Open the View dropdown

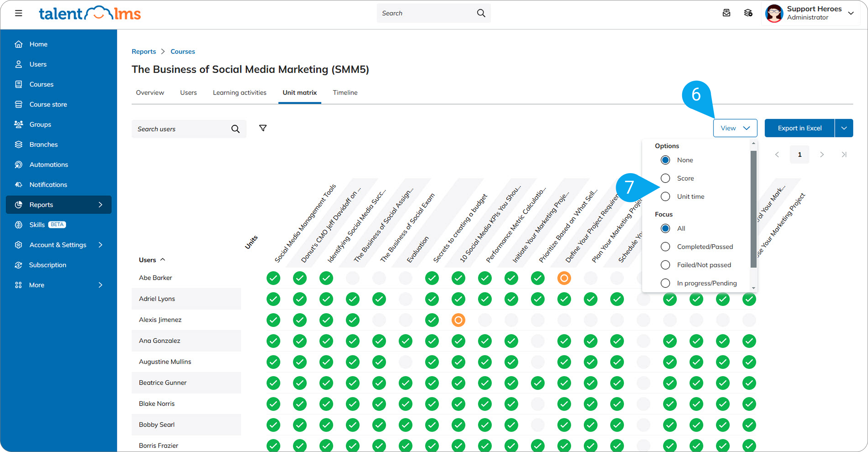[735, 128]
